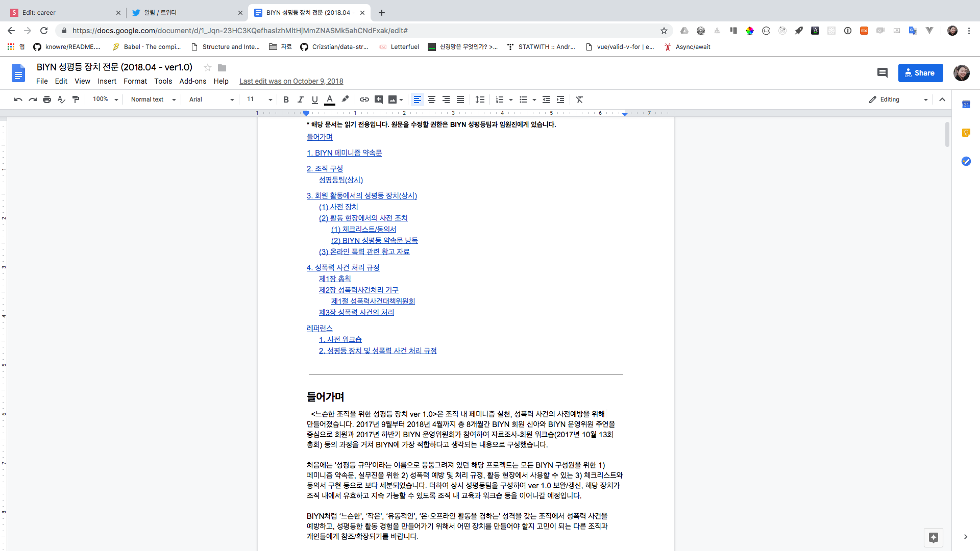Open the Add-ons menu
Viewport: 980px width, 551px height.
pyautogui.click(x=192, y=81)
